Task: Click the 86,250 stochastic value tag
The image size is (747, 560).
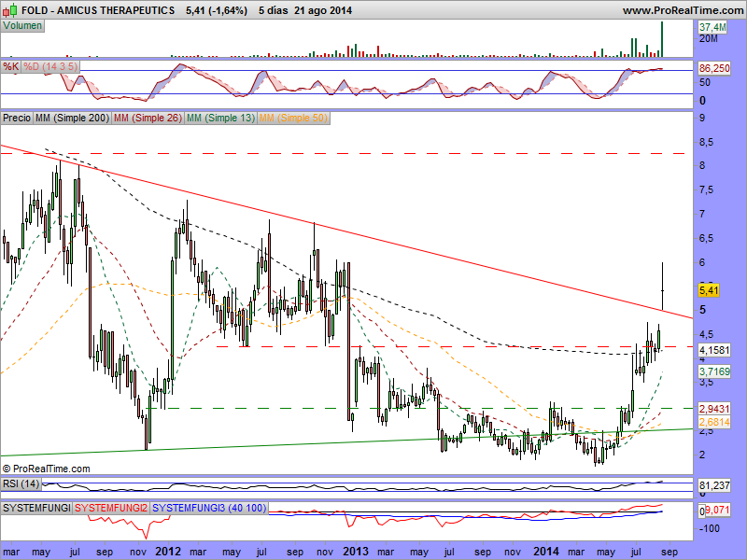Action: click(714, 68)
